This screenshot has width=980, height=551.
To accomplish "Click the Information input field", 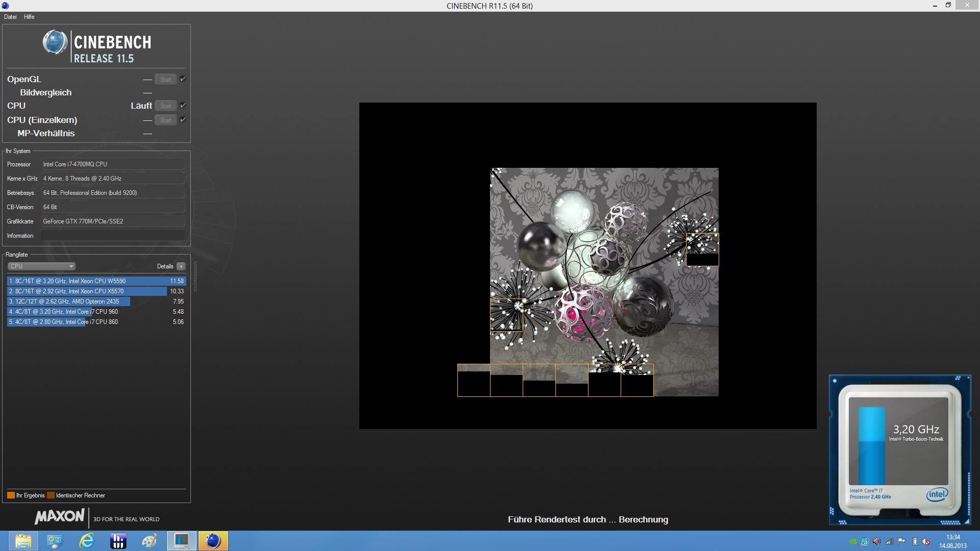I will (x=113, y=236).
